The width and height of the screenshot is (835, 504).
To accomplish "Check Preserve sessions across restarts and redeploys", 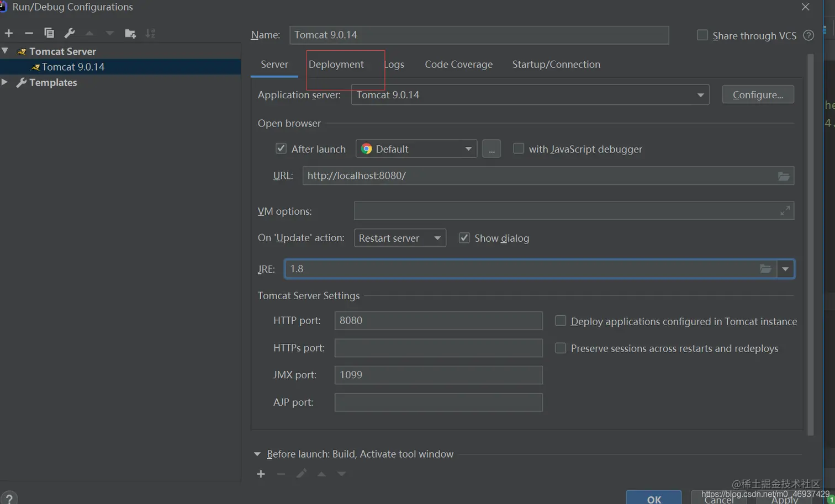I will (x=561, y=348).
